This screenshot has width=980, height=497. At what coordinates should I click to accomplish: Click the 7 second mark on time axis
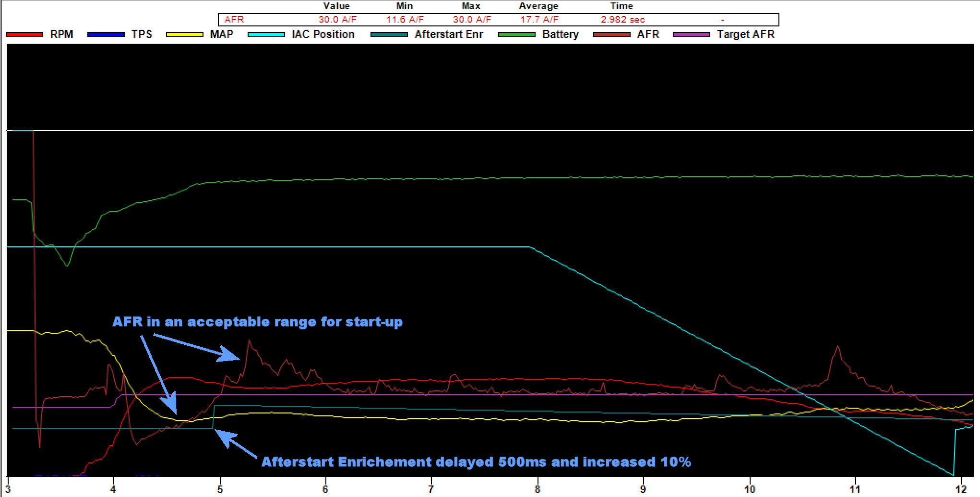(431, 489)
